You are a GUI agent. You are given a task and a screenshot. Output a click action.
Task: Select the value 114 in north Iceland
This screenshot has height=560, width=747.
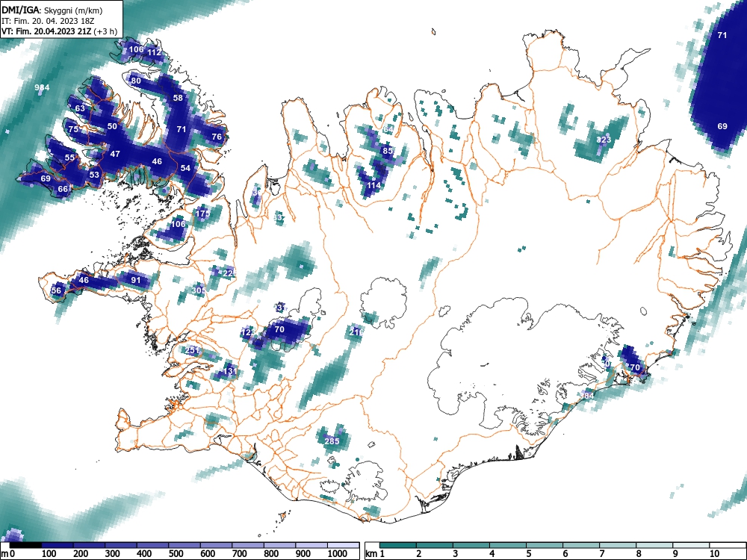coord(374,185)
